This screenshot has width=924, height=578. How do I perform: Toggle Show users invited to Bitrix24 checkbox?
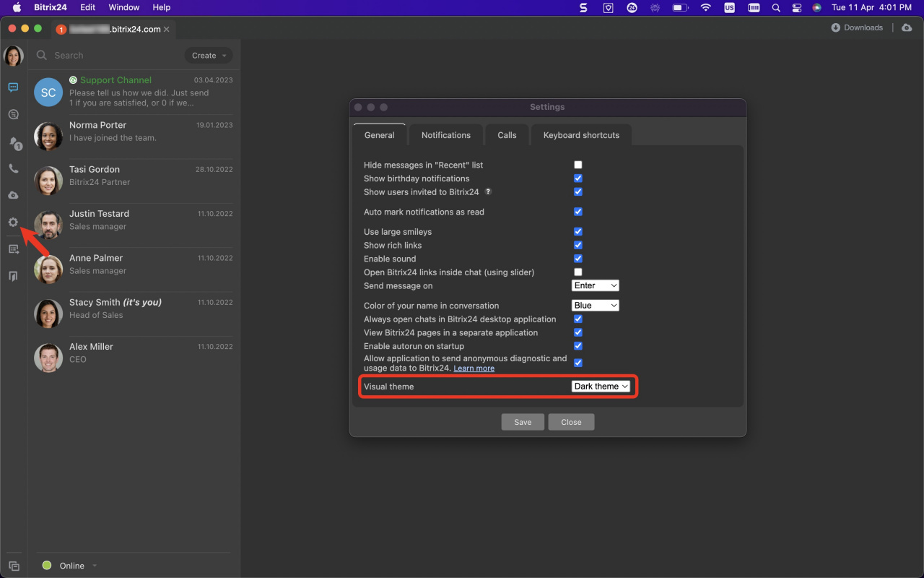pos(577,191)
